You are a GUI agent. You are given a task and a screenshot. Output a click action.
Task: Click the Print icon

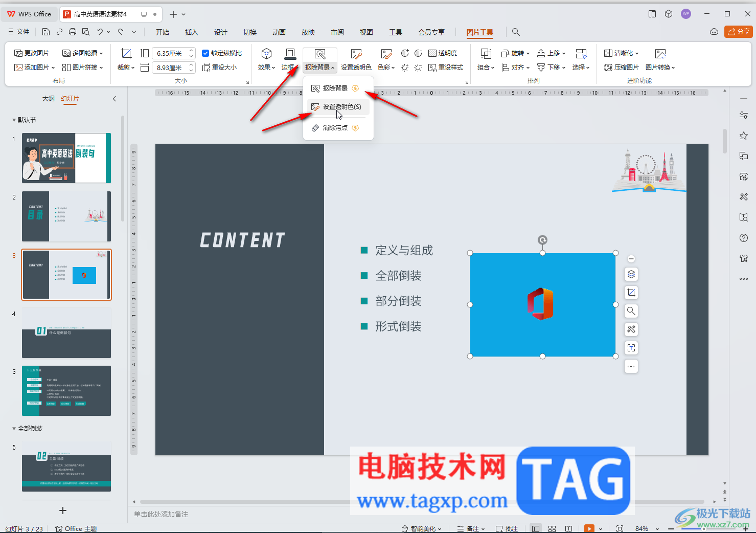tap(73, 32)
